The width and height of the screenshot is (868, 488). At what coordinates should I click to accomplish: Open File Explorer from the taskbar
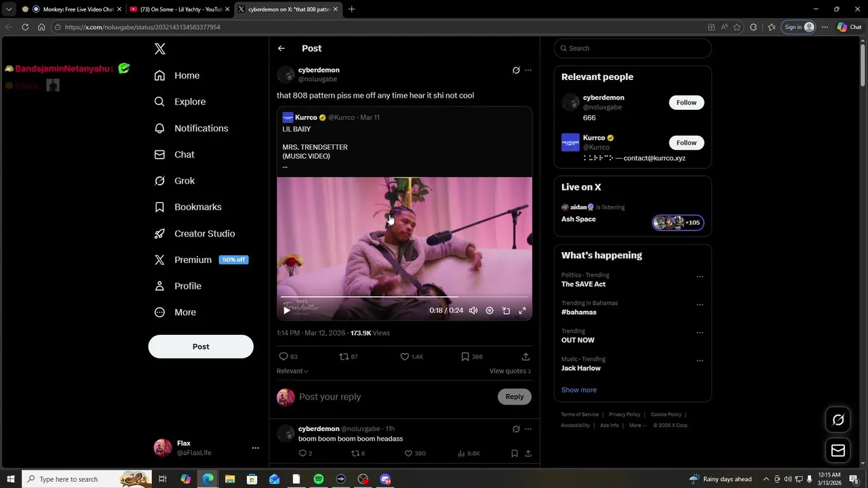[230, 479]
